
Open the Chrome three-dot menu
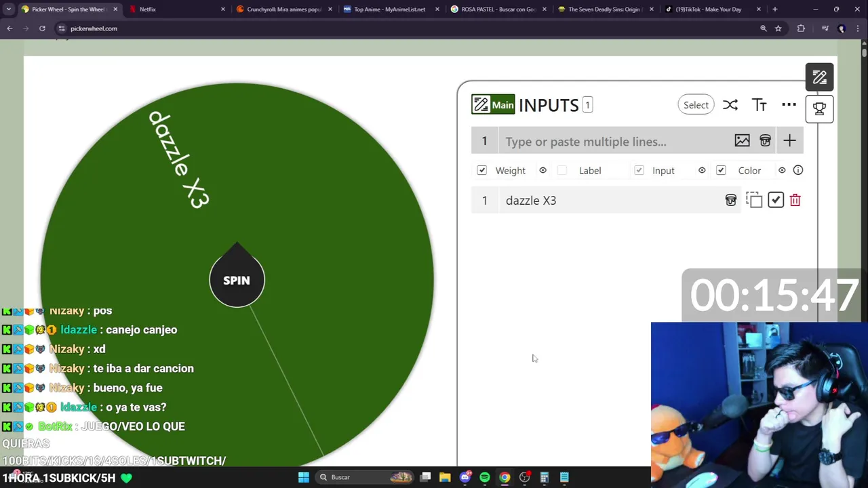(859, 28)
